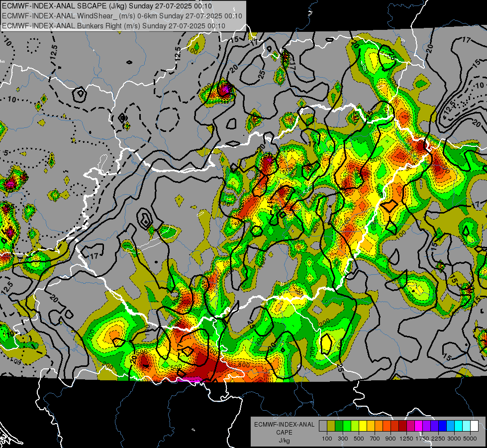
Task: Click the 300 value under the legend
Action: point(343,439)
